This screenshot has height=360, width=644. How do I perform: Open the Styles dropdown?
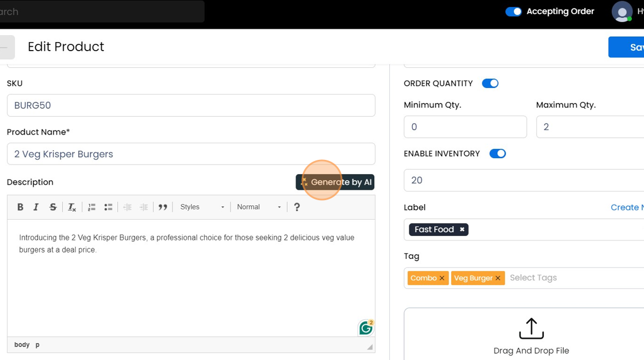point(201,206)
